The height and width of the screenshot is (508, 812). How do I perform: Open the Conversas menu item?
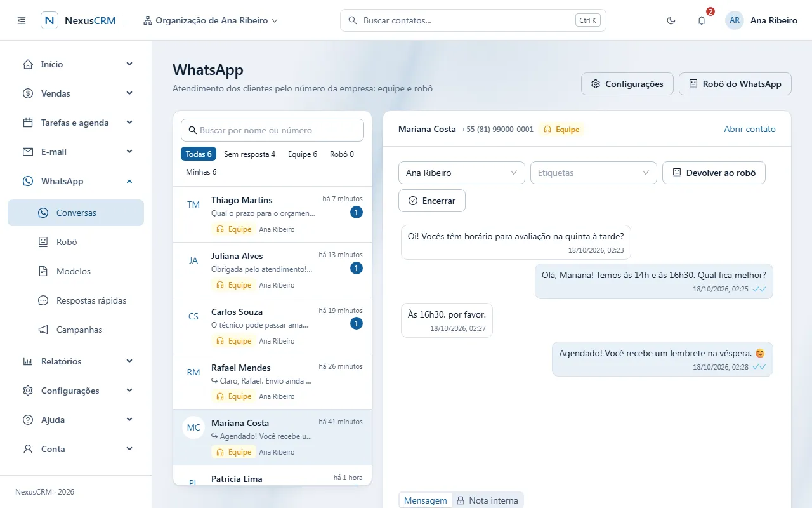click(x=75, y=213)
